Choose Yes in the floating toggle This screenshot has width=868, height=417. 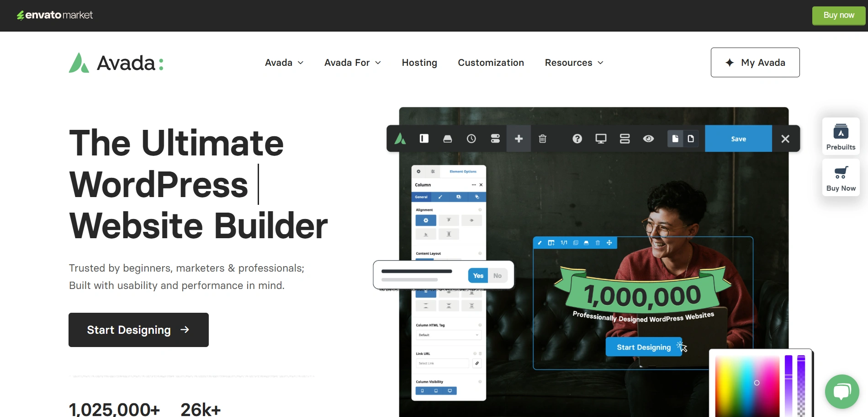[x=478, y=275]
